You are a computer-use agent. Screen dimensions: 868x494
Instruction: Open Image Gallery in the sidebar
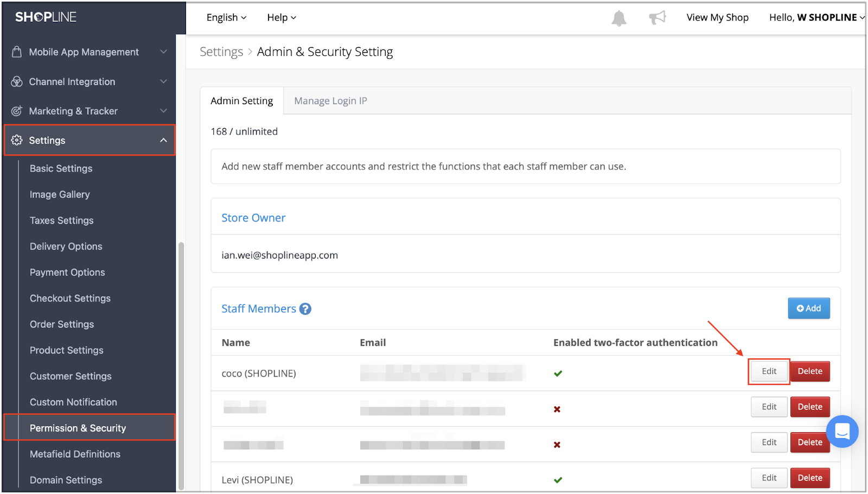60,194
